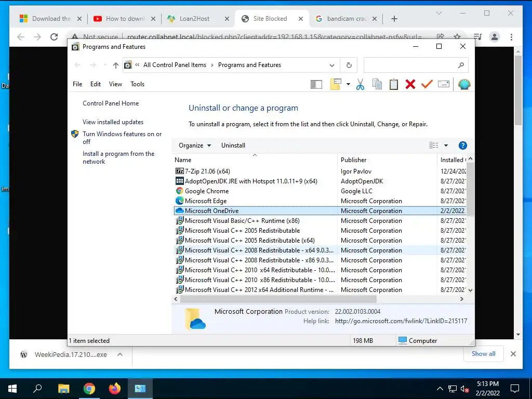Click the Chrome tab search chevron
Image resolution: width=532 pixels, height=399 pixels.
[438, 13]
